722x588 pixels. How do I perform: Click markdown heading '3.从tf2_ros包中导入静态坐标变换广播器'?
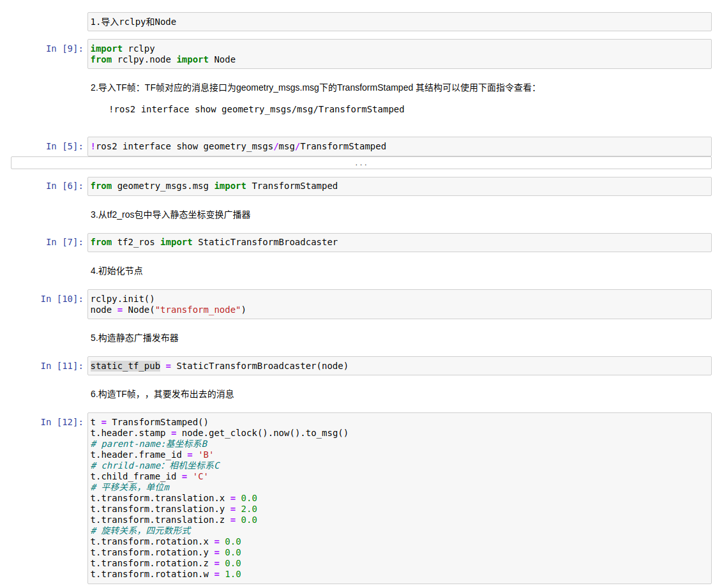tap(170, 215)
